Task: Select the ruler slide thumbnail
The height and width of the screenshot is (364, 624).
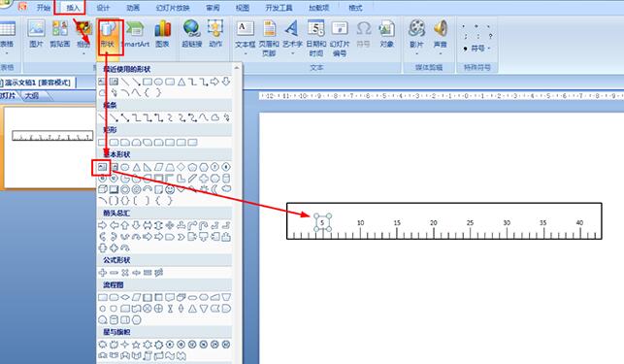Action: click(x=49, y=148)
